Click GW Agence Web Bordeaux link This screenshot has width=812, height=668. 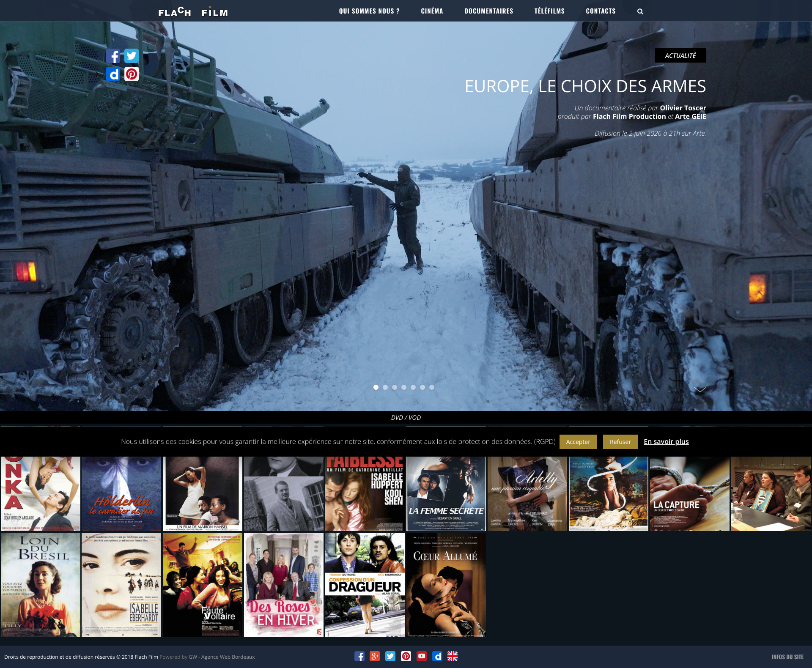222,657
